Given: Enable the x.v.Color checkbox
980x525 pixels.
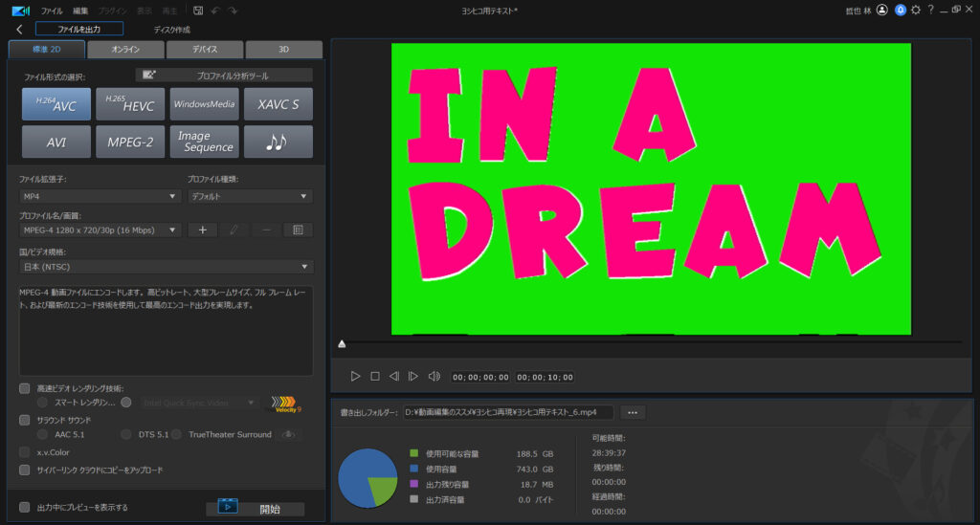Looking at the screenshot, I should point(24,452).
